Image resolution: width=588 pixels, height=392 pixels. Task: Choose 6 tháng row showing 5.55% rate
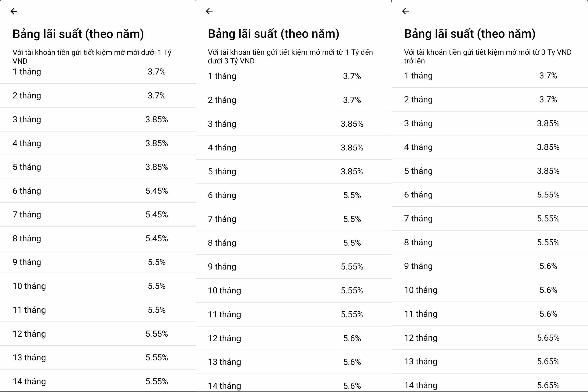[x=490, y=195]
